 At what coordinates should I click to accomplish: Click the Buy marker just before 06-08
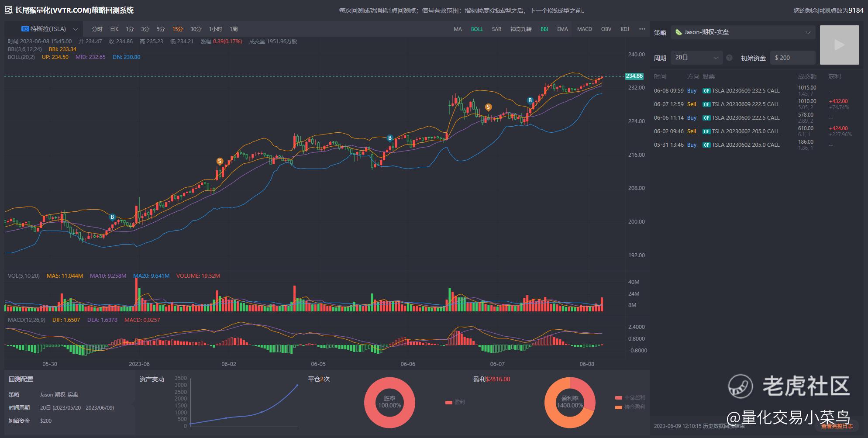point(530,100)
